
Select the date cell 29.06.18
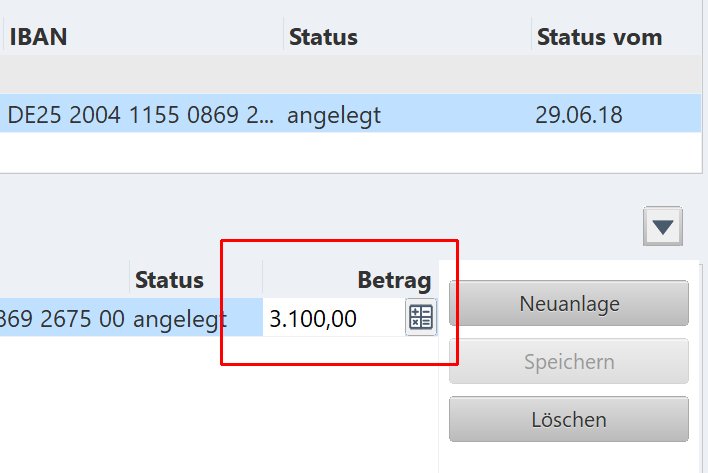coord(579,115)
